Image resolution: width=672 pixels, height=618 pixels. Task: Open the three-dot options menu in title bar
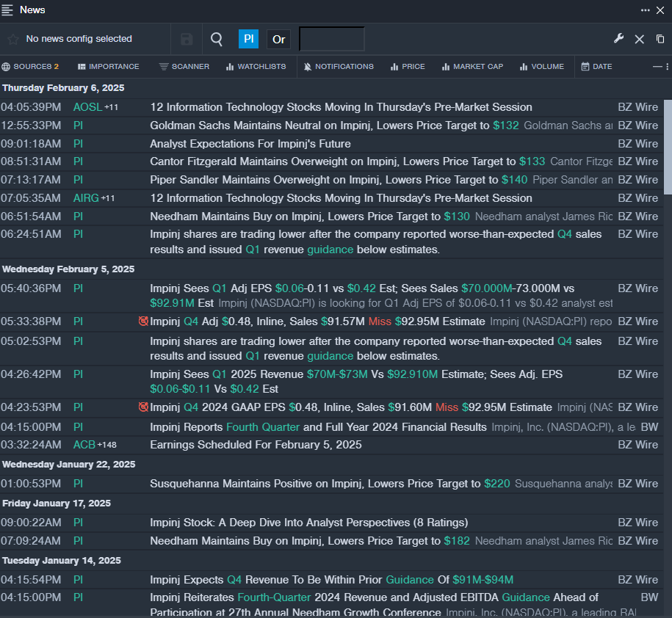(x=645, y=10)
